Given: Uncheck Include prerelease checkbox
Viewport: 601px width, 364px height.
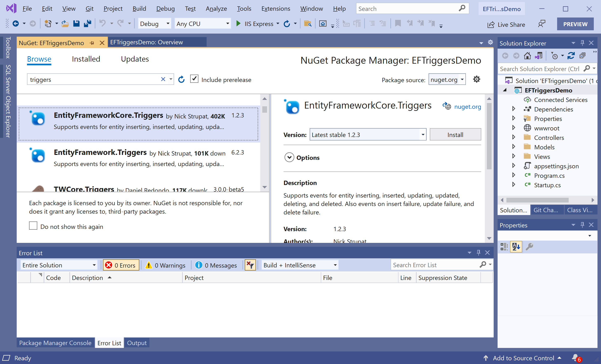Looking at the screenshot, I should tap(194, 79).
